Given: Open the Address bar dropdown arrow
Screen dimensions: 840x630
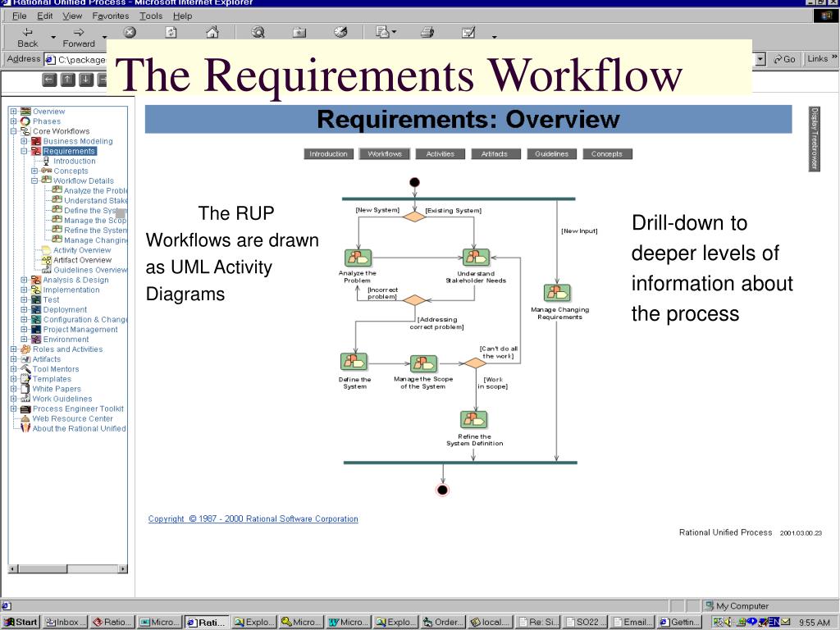Looking at the screenshot, I should 760,59.
